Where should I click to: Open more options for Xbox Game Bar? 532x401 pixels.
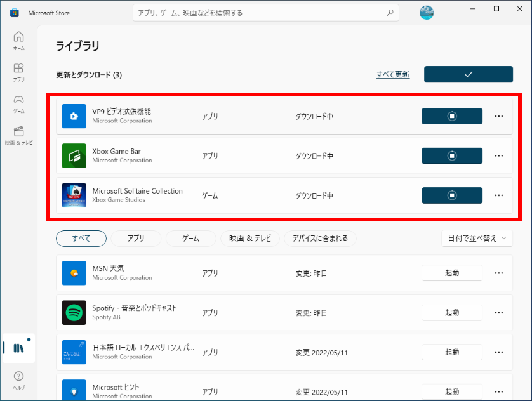coord(499,156)
